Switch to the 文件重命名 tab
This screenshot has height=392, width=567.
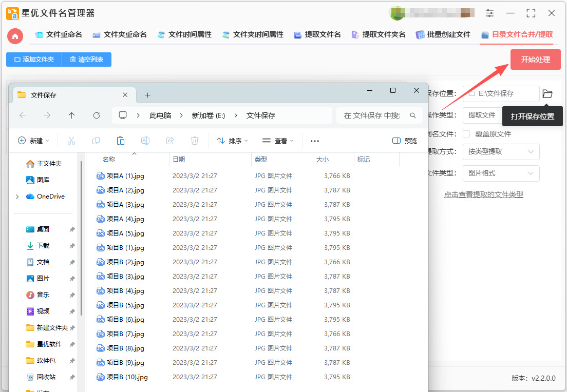59,35
